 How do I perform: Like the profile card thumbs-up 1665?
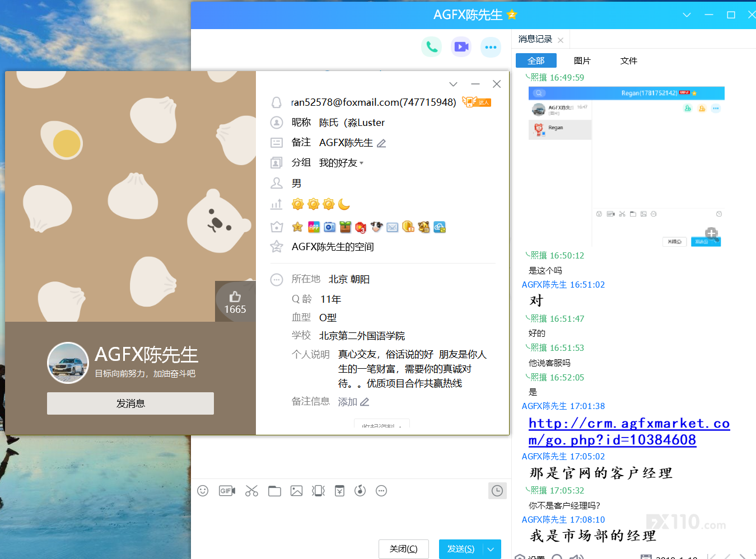click(x=235, y=302)
